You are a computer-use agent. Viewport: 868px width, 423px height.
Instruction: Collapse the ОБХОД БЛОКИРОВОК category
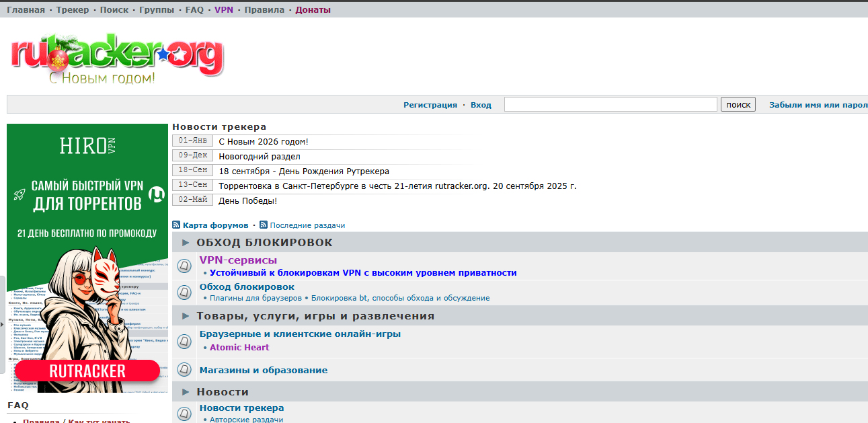click(186, 243)
